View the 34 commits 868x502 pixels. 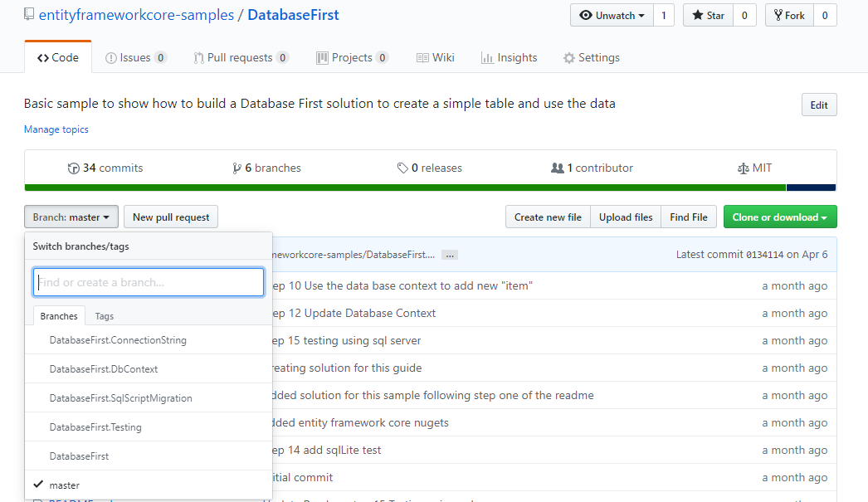[105, 168]
